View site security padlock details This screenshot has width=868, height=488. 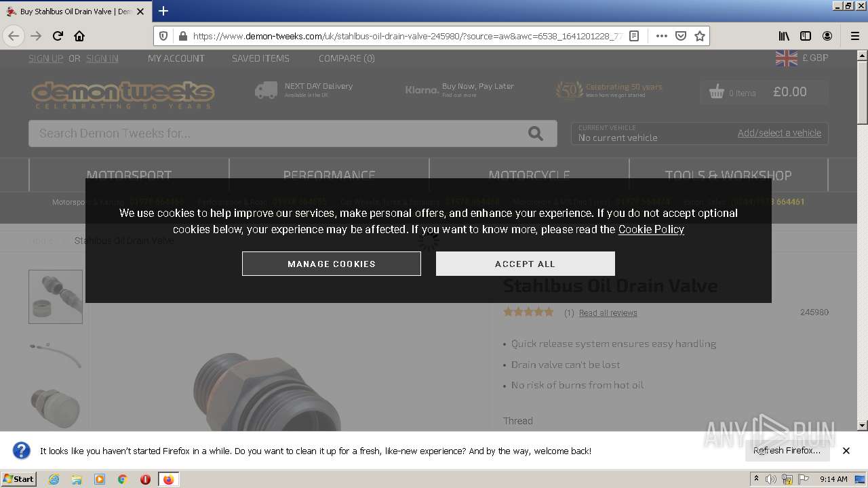pos(182,36)
